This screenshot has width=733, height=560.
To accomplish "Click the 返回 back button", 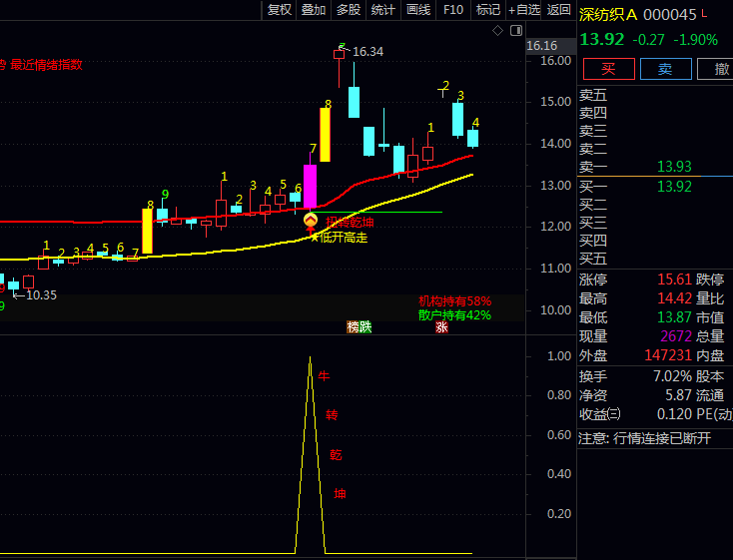I will tap(559, 10).
